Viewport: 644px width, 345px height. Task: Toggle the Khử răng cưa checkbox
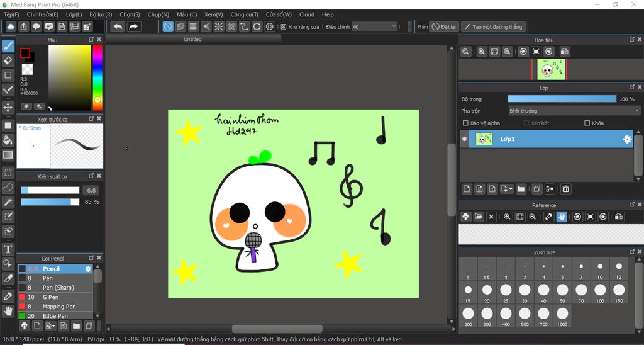[284, 27]
